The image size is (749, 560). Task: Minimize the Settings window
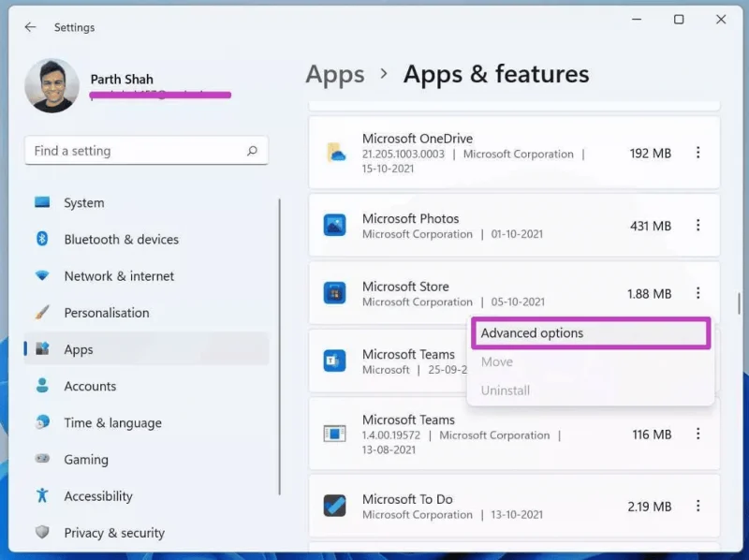click(x=637, y=20)
